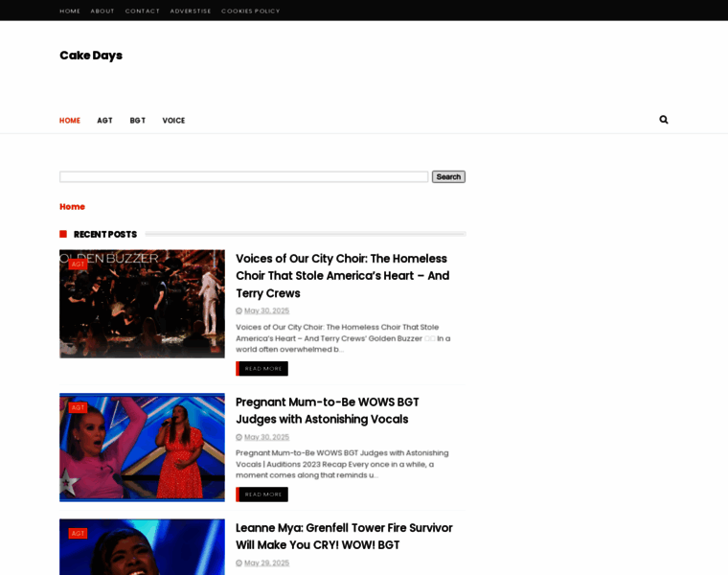View the Cookies Policy page
Image resolution: width=728 pixels, height=575 pixels.
click(251, 11)
